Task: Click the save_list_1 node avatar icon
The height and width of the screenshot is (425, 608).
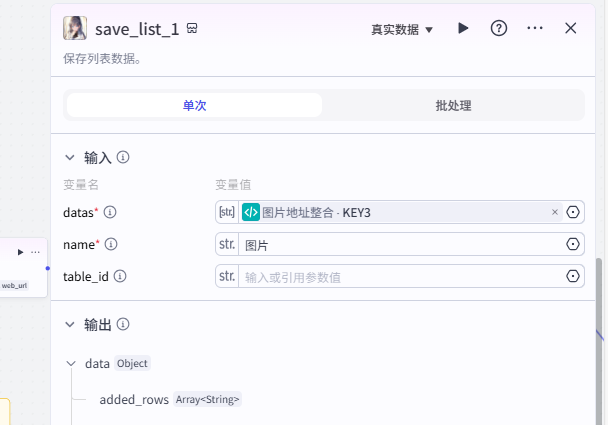Action: coord(75,28)
